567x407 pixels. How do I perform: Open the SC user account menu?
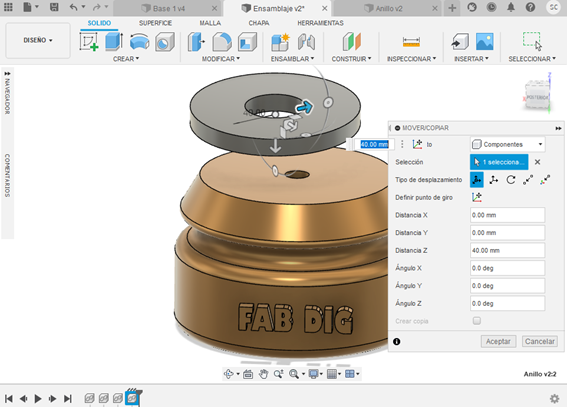tap(553, 7)
